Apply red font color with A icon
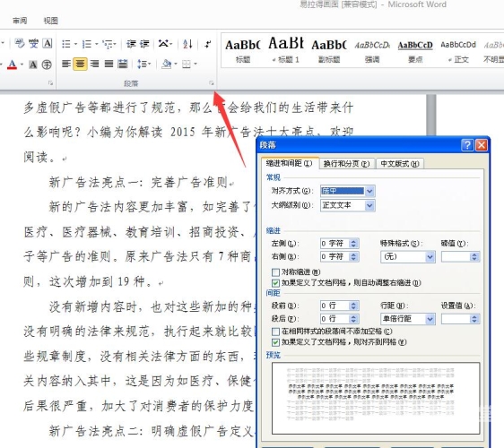Viewport: 504px width, 448px height. click(x=13, y=65)
